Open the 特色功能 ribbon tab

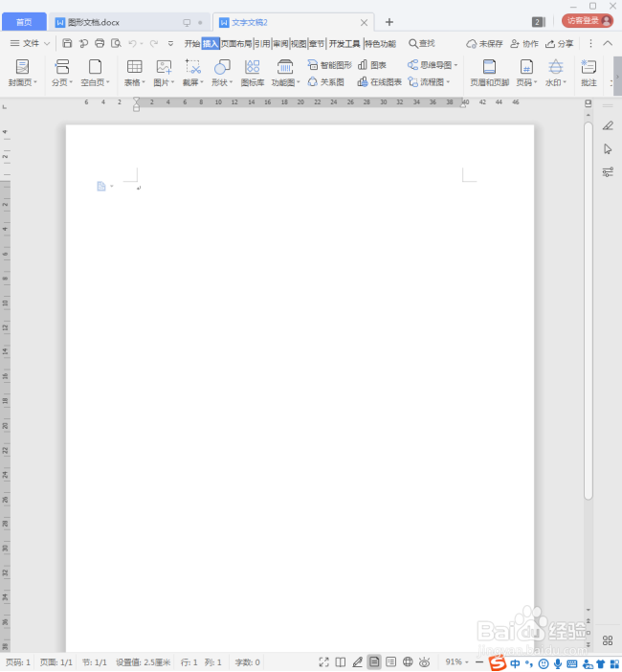381,44
